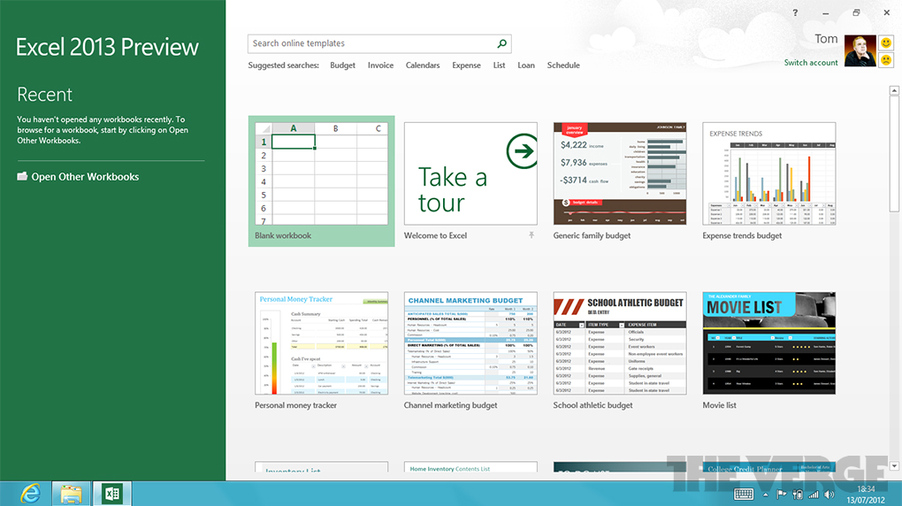
Task: Open Internet Explorer from the taskbar
Action: (31, 492)
